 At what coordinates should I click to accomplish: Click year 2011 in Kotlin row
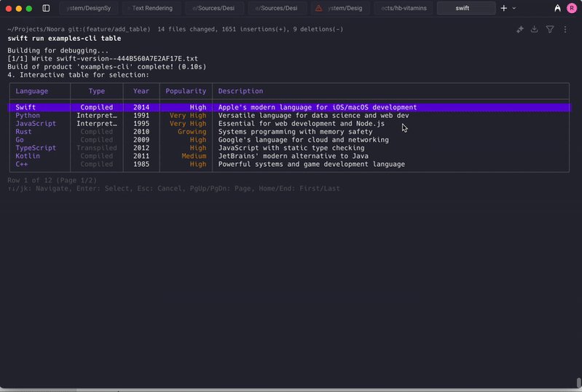click(141, 156)
